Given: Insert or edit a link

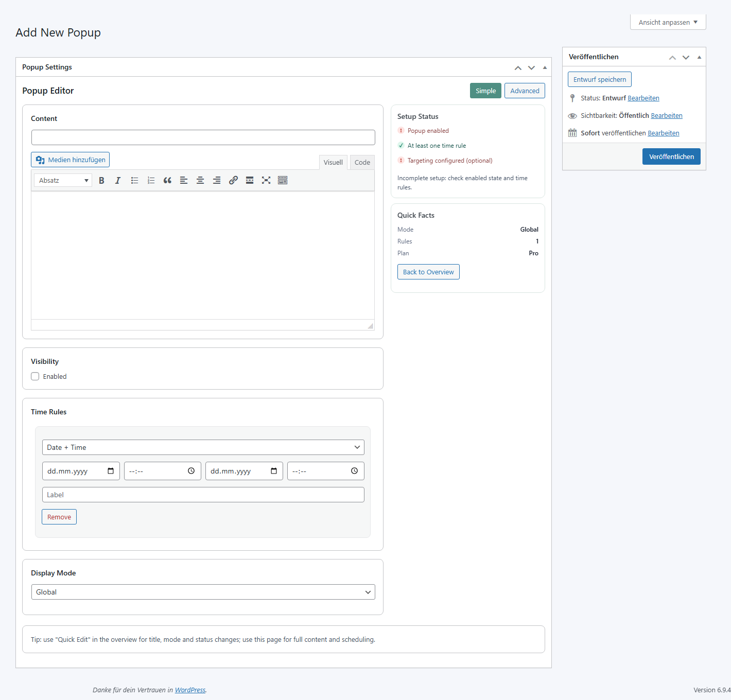Looking at the screenshot, I should (233, 180).
